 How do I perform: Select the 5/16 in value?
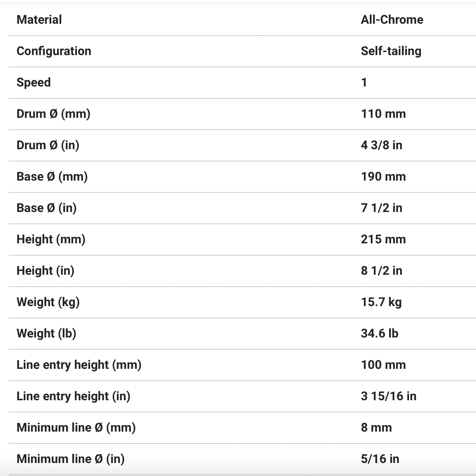[380, 459]
